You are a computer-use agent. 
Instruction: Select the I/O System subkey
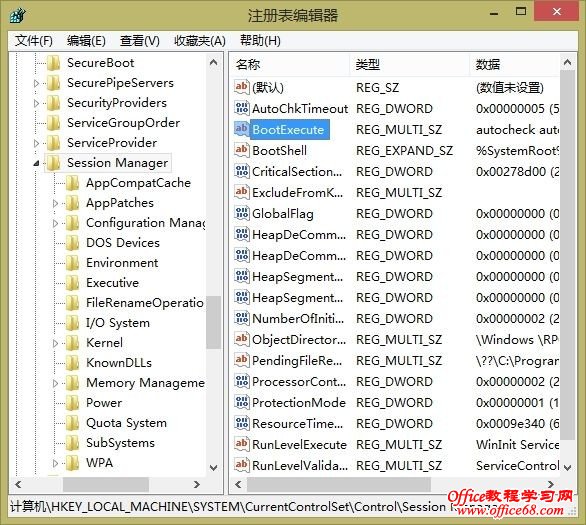pos(118,322)
